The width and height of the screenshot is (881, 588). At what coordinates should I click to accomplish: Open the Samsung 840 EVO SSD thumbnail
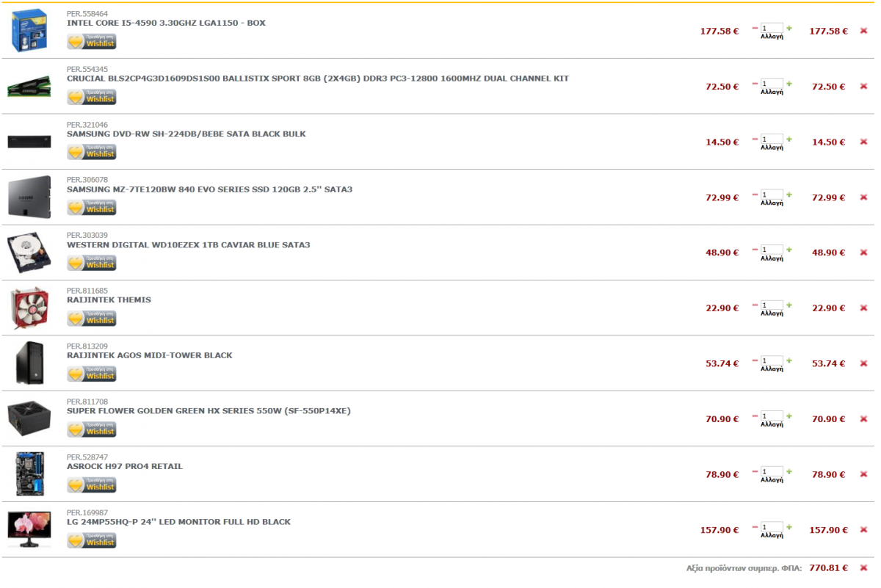[x=29, y=197]
